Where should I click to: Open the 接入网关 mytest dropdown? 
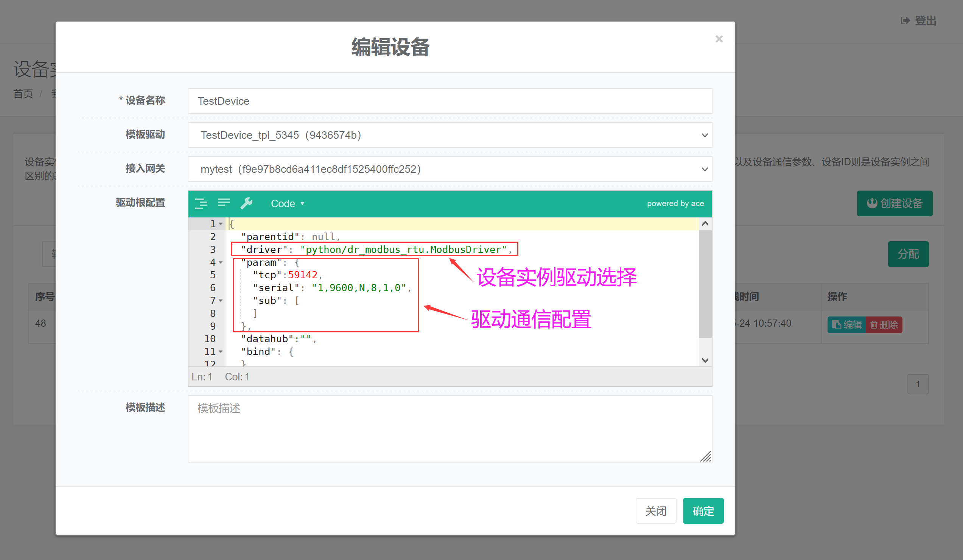(x=450, y=169)
